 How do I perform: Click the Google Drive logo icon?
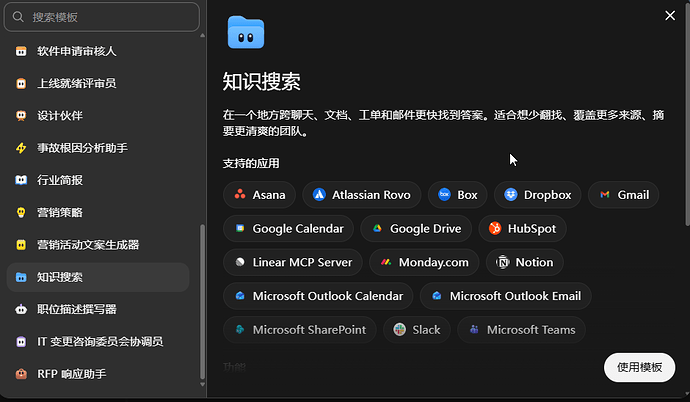tap(377, 228)
